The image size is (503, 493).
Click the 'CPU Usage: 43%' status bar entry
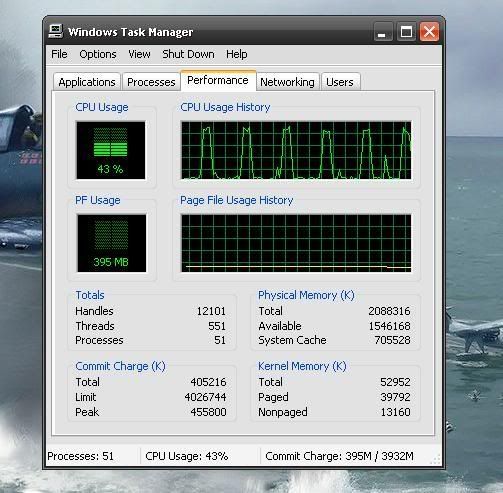click(187, 456)
